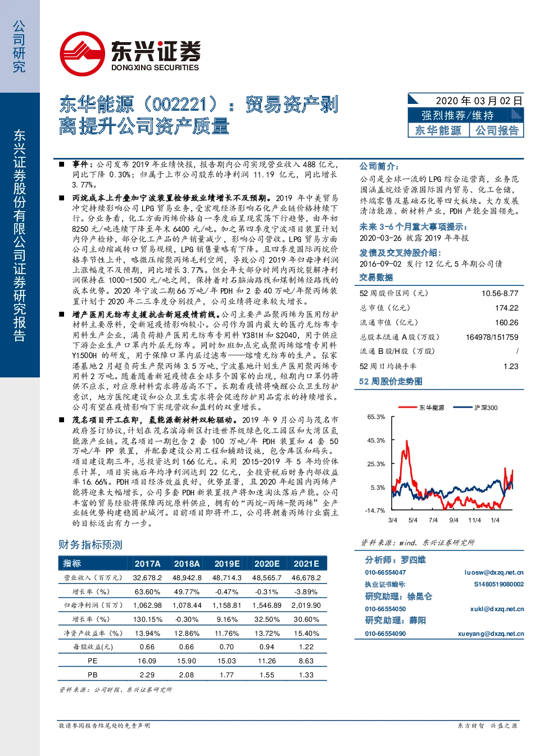Click phone number 010-66554050
Viewport: 558px width, 756px height.
385,609
